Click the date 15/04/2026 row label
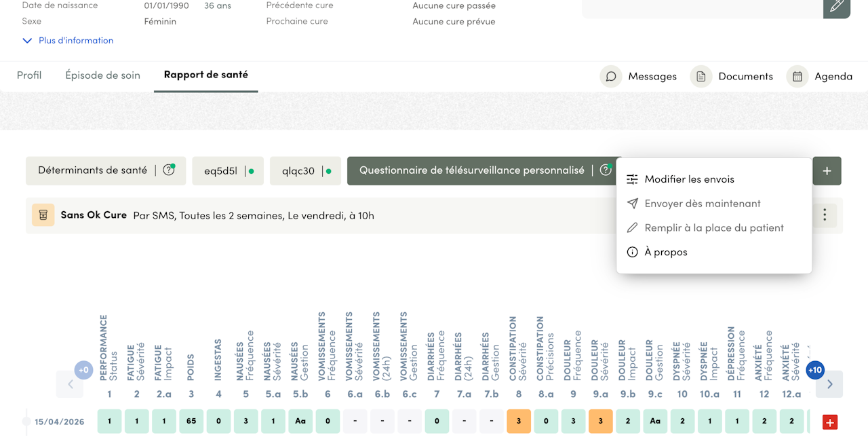This screenshot has height=446, width=868. (x=60, y=422)
